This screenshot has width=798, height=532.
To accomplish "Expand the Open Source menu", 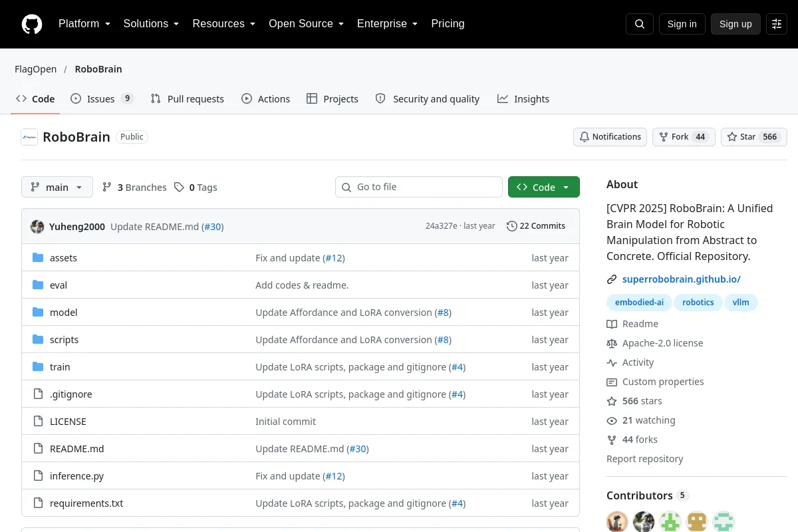I will coord(306,24).
